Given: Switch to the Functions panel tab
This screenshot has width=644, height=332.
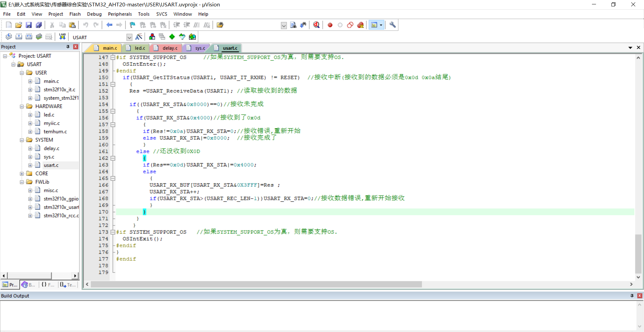Looking at the screenshot, I should [x=48, y=285].
